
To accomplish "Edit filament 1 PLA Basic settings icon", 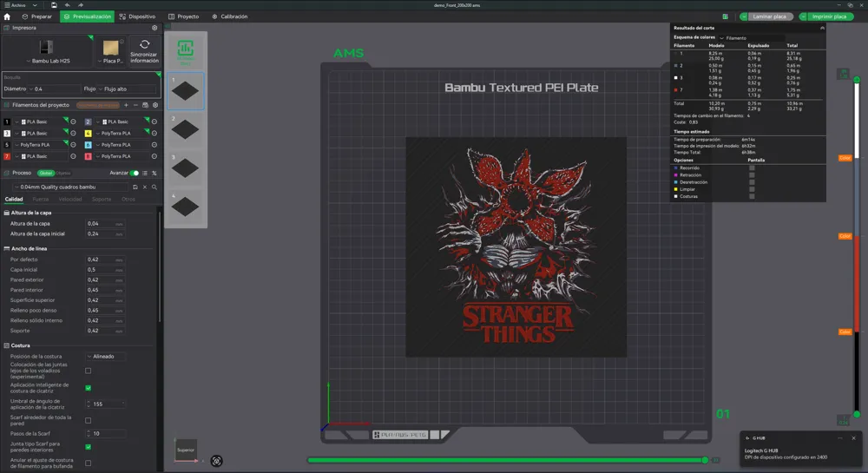I will click(73, 122).
